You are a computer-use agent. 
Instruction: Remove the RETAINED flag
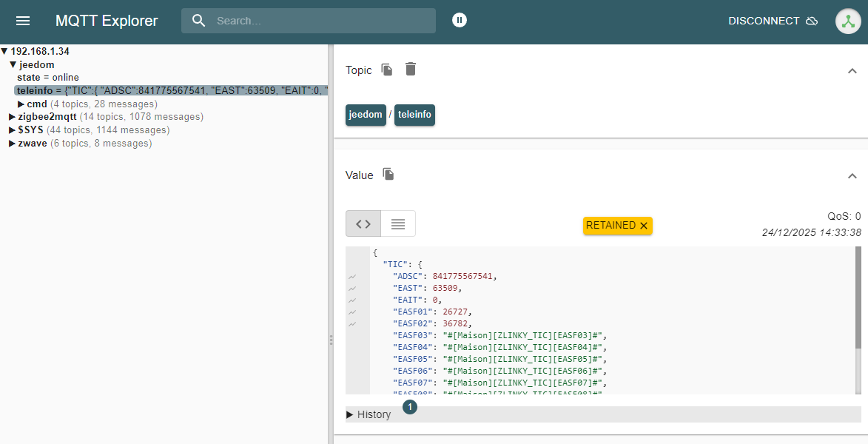click(644, 226)
